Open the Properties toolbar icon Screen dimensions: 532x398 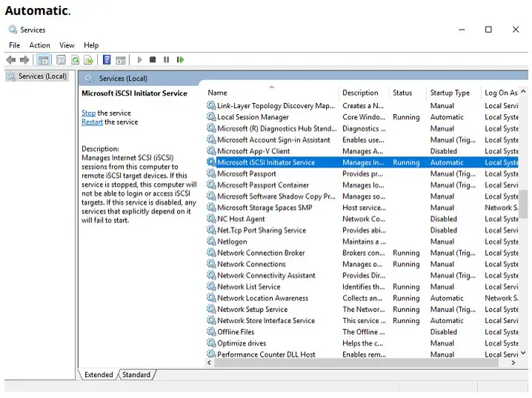coord(61,60)
